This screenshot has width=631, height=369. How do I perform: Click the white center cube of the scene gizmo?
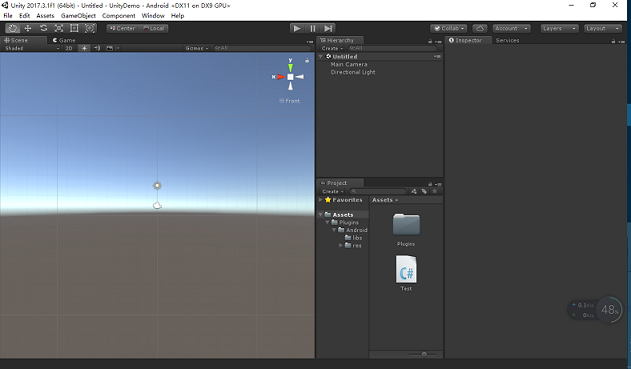(290, 77)
